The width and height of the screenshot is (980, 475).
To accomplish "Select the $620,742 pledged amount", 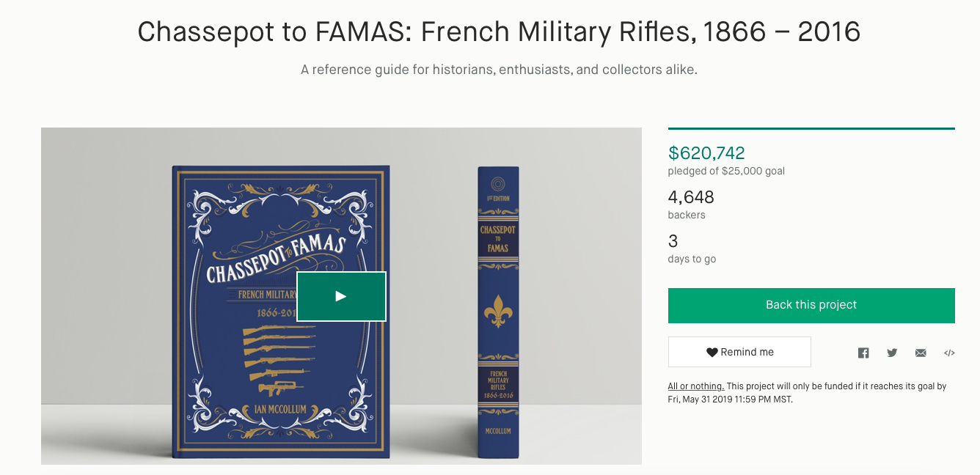I will point(706,153).
